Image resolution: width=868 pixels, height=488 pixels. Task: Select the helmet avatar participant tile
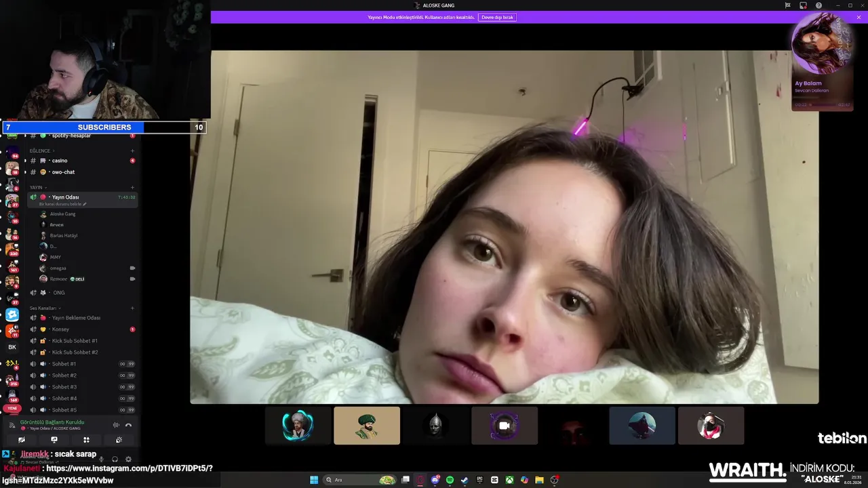435,426
